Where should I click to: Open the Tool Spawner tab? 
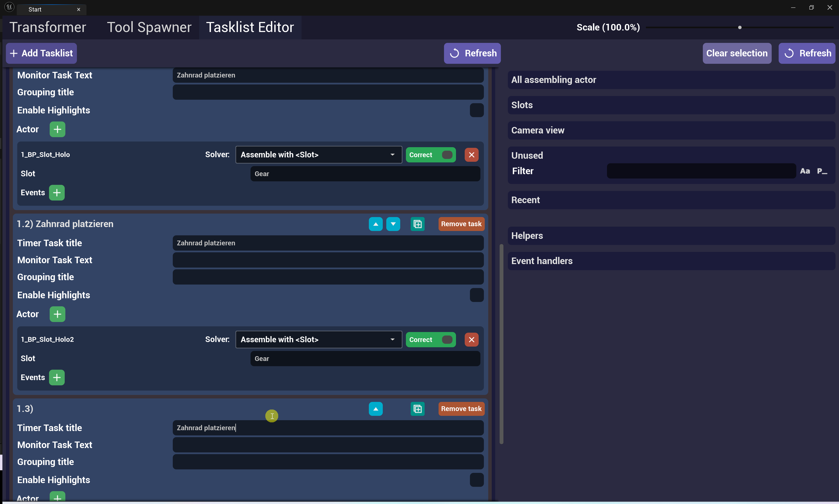point(149,27)
